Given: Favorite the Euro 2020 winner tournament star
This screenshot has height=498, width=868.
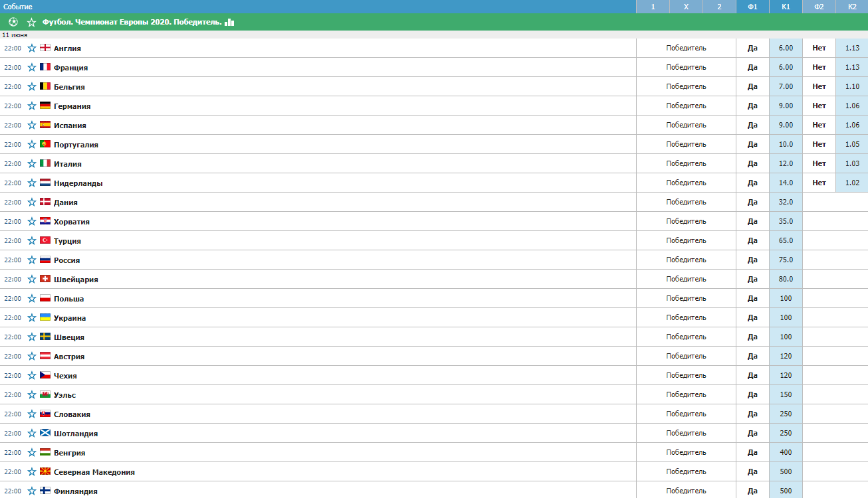Looking at the screenshot, I should pyautogui.click(x=31, y=22).
